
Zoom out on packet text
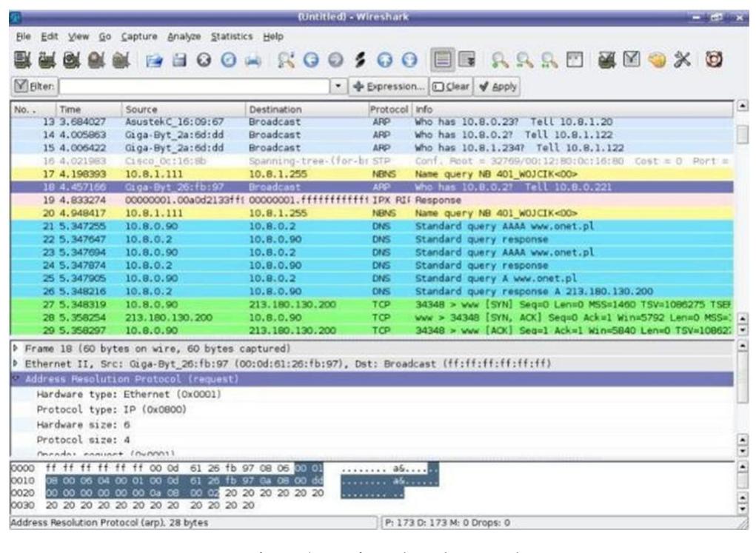524,60
